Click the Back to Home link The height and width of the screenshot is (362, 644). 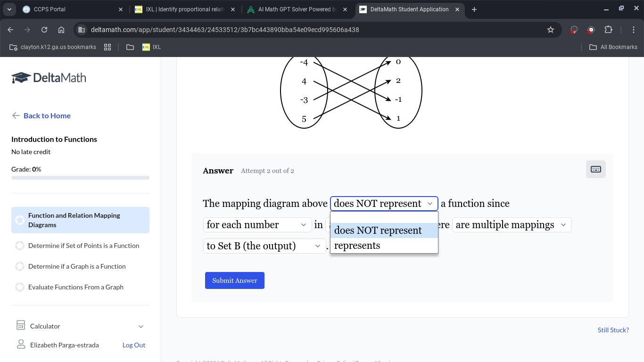pos(47,115)
